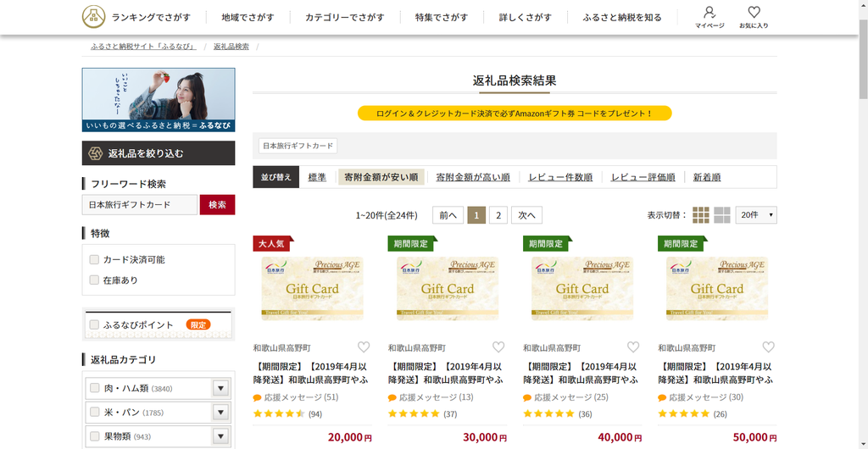Sort by 標準
This screenshot has width=868, height=449.
tap(317, 177)
